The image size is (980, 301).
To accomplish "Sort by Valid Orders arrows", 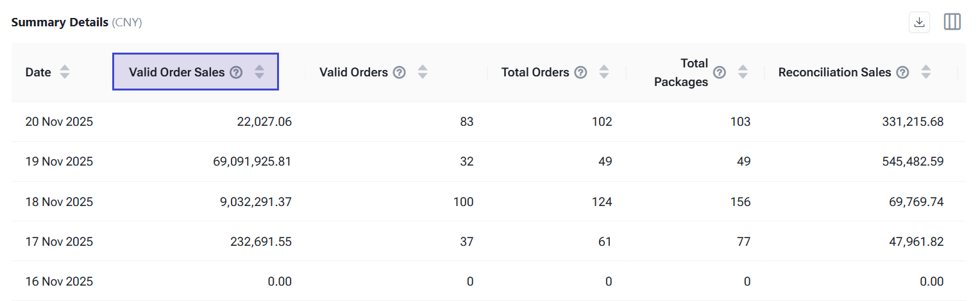I will tap(422, 73).
